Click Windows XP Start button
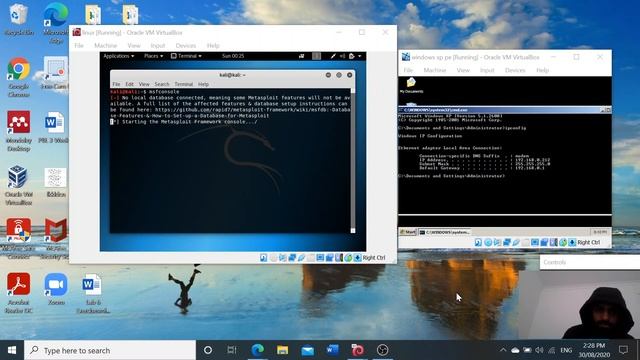 407,232
